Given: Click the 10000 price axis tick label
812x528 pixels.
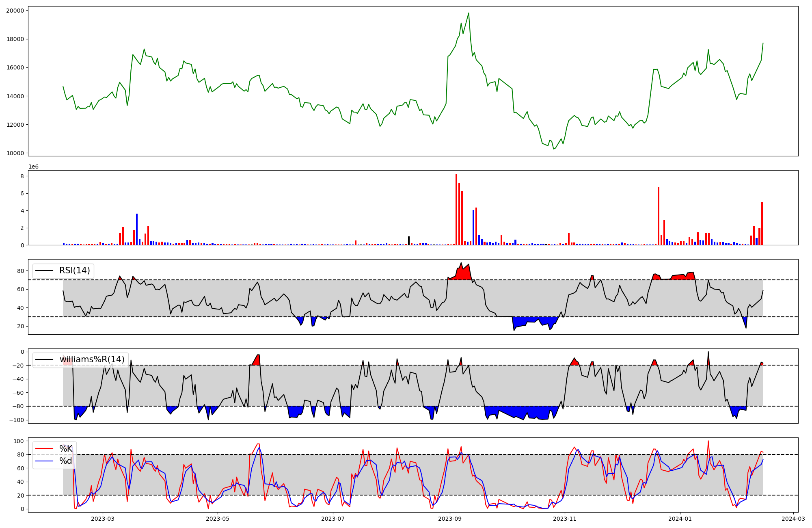Looking at the screenshot, I should [x=15, y=153].
